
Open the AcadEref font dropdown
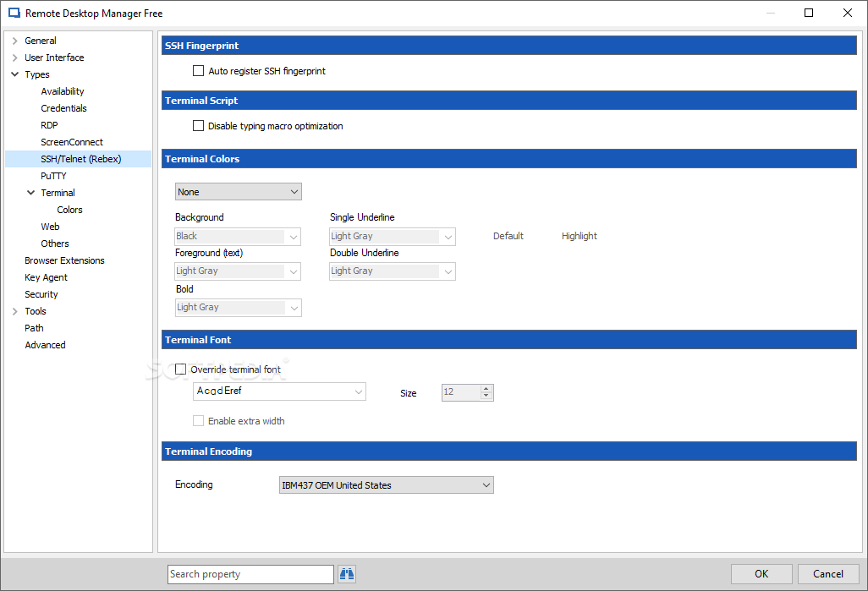[x=279, y=391]
